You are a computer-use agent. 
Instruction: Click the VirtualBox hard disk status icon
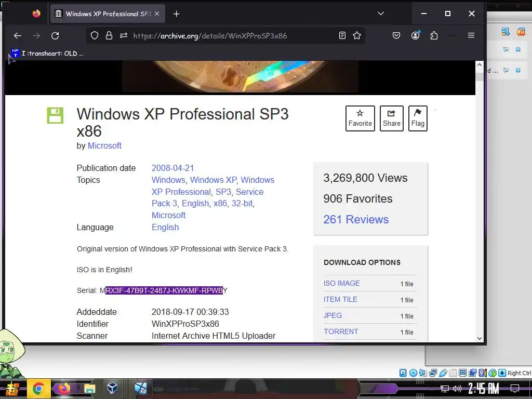(403, 373)
